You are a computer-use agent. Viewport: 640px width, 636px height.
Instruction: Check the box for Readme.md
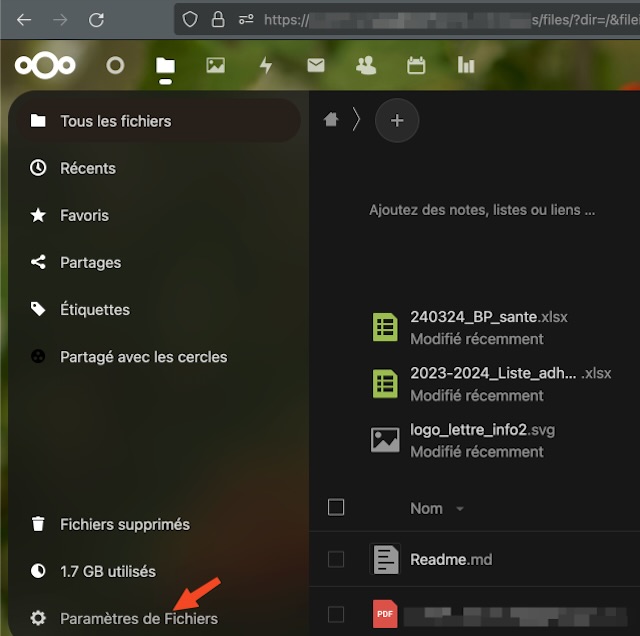pos(336,559)
